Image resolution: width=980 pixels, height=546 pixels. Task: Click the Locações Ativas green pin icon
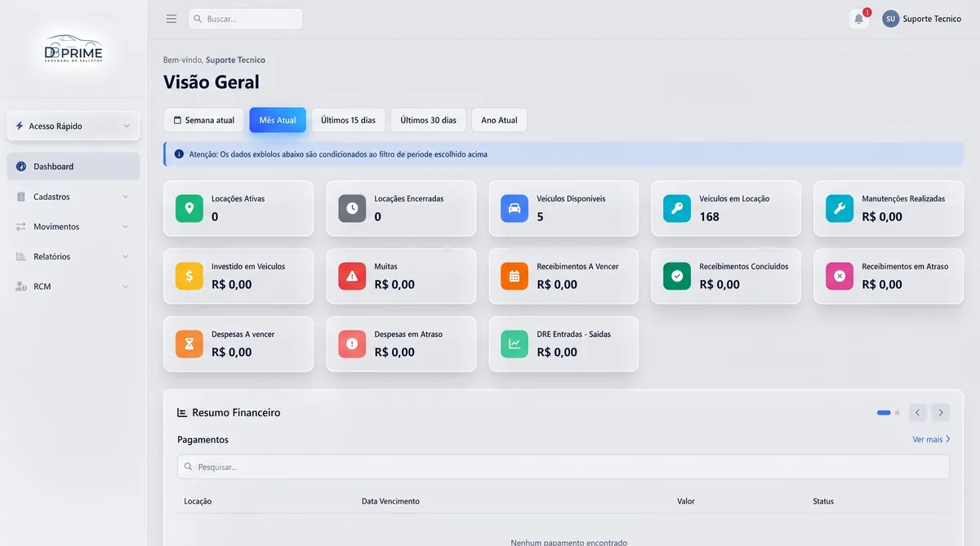[x=189, y=208]
